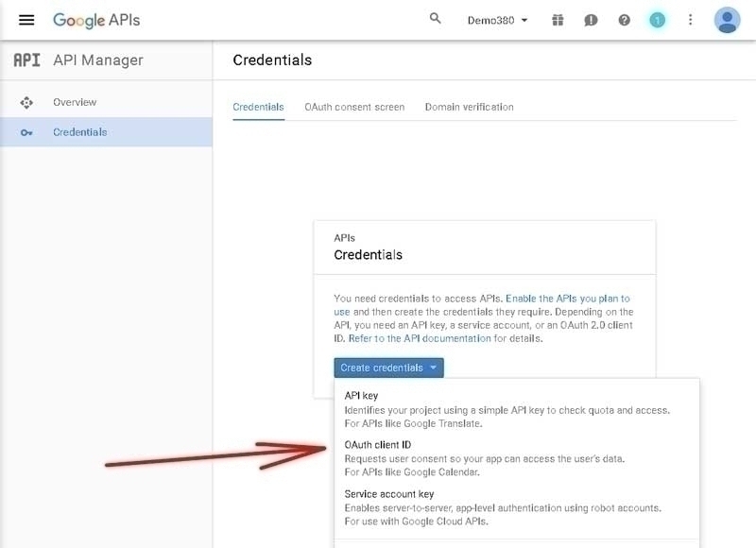
Task: Choose API key from the dropdown
Action: point(516,409)
